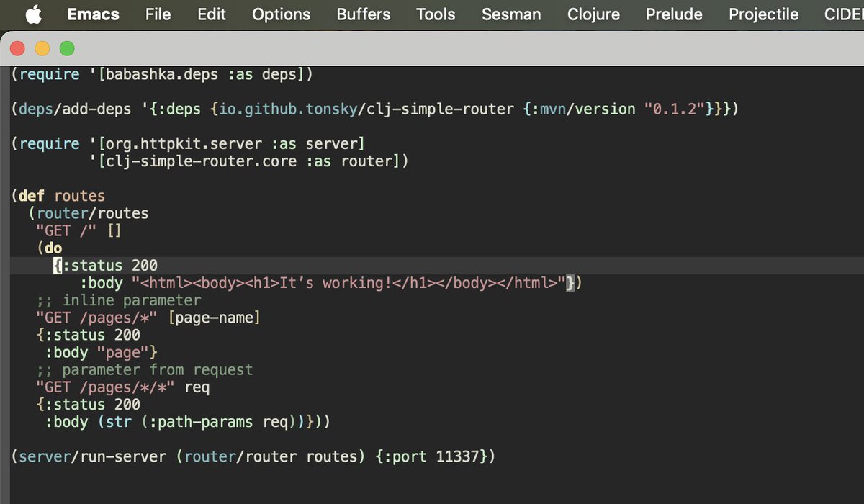Image resolution: width=864 pixels, height=504 pixels.
Task: Click router/router call in last line
Action: 240,456
